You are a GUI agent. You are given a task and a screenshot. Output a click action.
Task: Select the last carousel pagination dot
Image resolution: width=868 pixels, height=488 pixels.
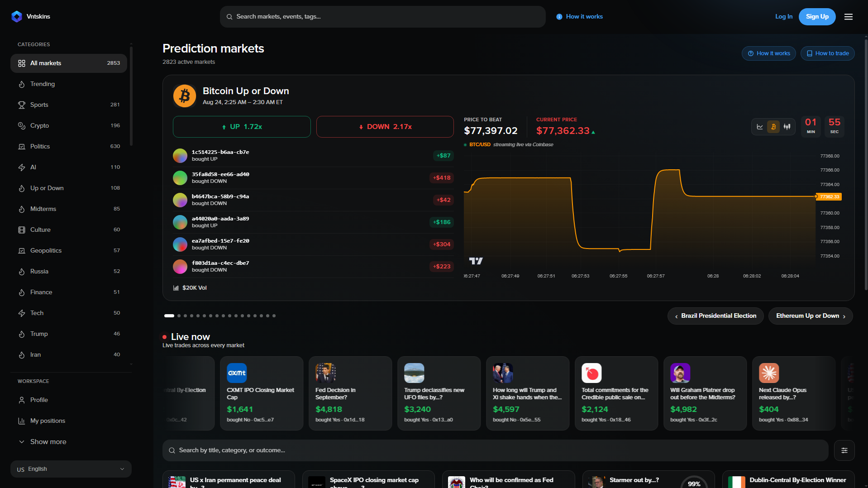tap(274, 316)
